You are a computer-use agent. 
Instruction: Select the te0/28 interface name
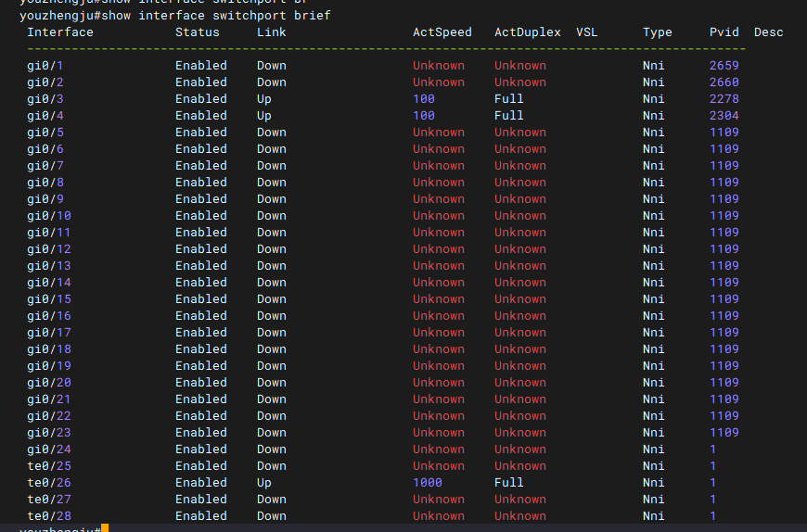49,516
